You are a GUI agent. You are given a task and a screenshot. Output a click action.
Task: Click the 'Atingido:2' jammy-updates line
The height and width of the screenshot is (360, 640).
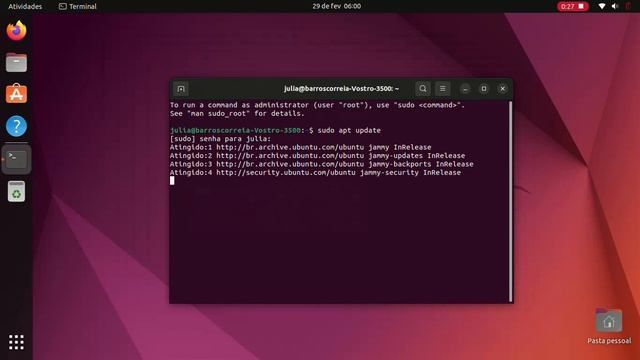pyautogui.click(x=318, y=156)
